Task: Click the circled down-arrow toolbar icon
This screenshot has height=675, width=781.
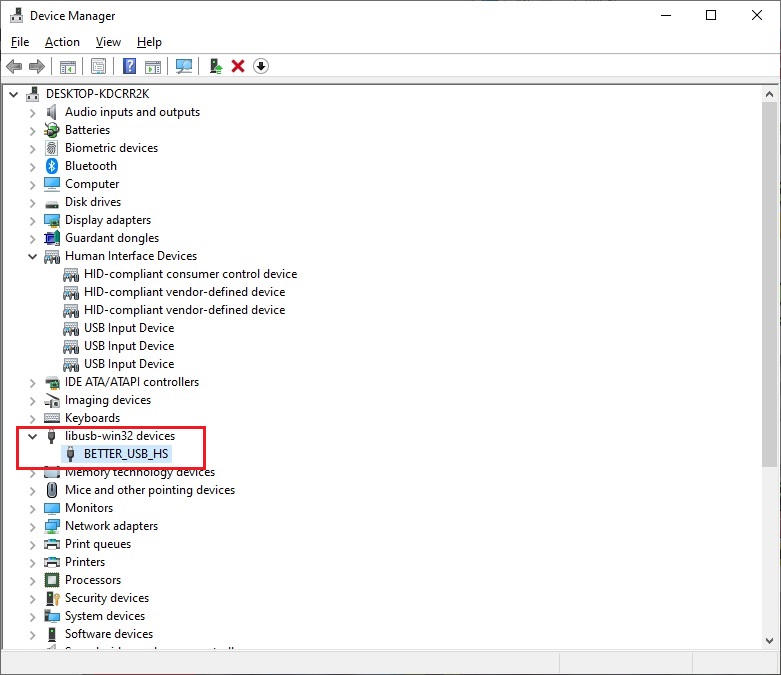Action: [x=261, y=66]
